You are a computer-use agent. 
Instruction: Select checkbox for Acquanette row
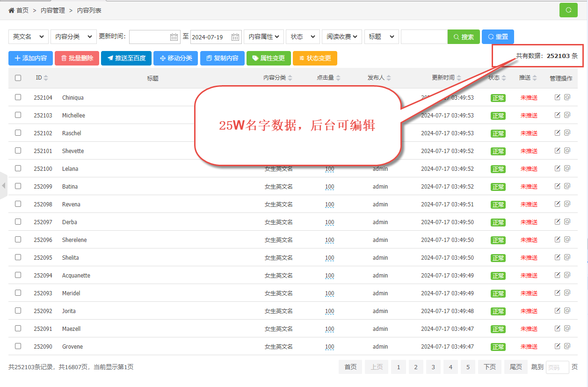18,275
